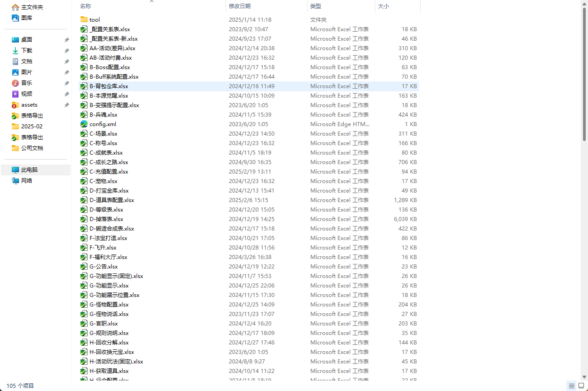The width and height of the screenshot is (588, 391).
Task: Select the file _配置关系表-新.xlsx
Action: click(x=114, y=38)
